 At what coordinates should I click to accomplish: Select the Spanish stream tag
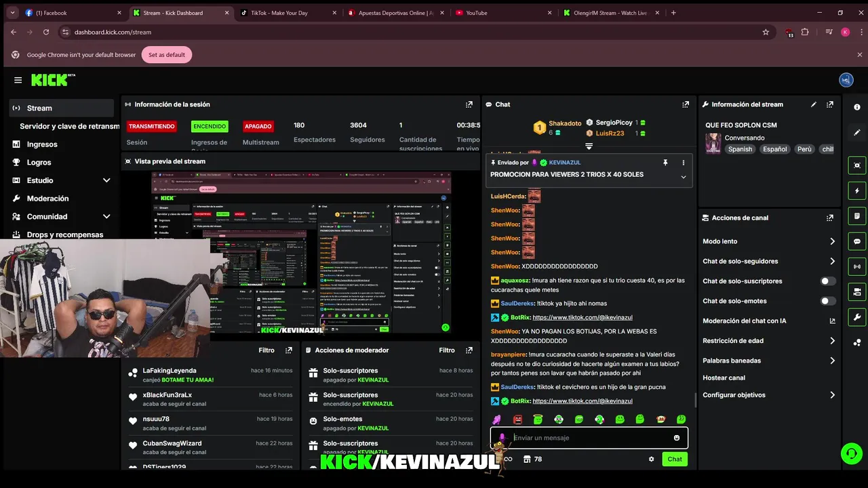740,149
